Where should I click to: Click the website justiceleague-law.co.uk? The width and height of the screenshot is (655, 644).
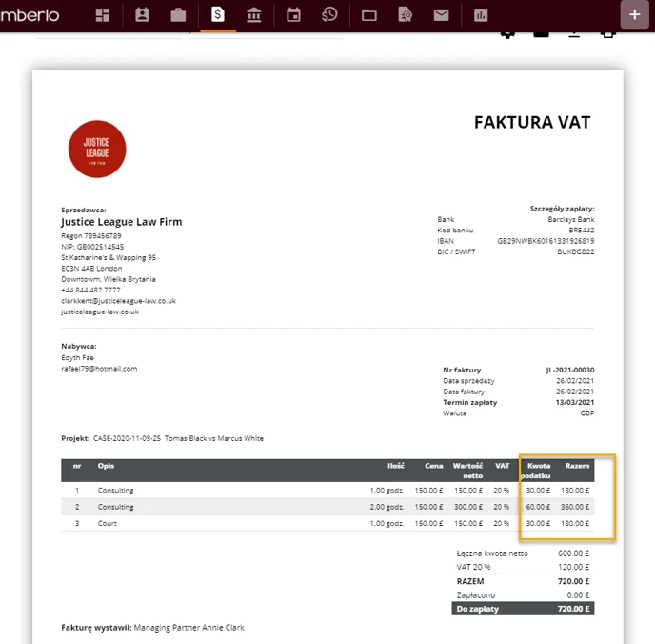[x=100, y=312]
